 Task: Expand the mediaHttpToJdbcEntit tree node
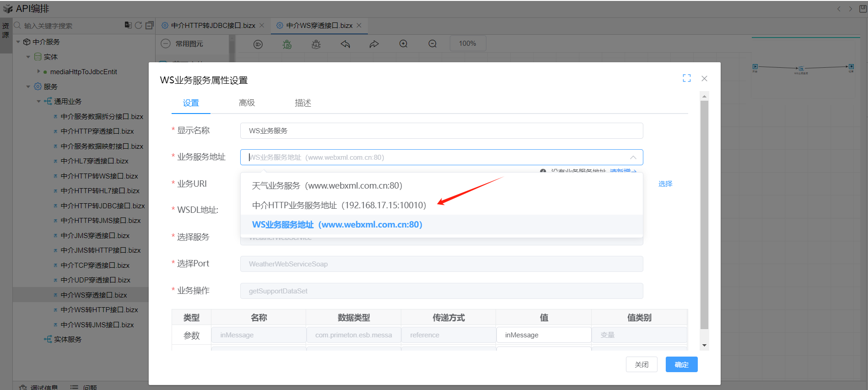coord(39,71)
